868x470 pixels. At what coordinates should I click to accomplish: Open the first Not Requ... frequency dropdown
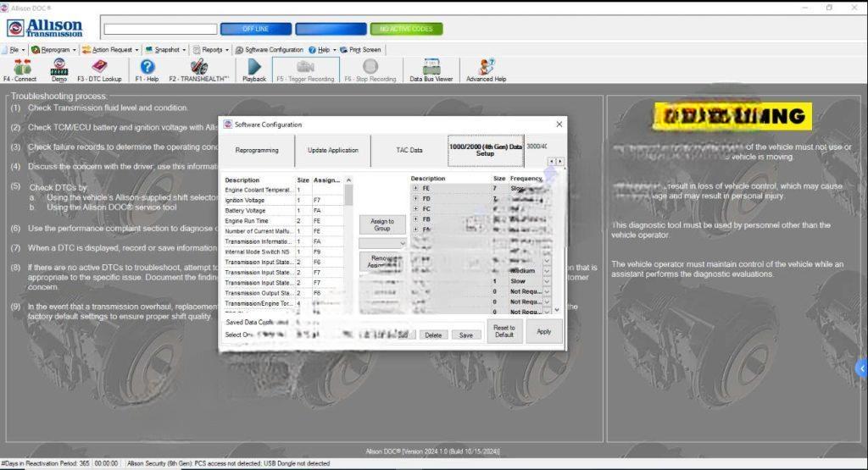(x=547, y=291)
